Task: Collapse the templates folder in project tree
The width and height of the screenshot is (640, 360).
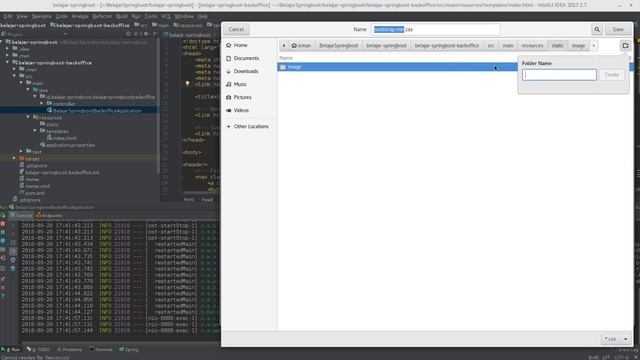Action: point(35,131)
